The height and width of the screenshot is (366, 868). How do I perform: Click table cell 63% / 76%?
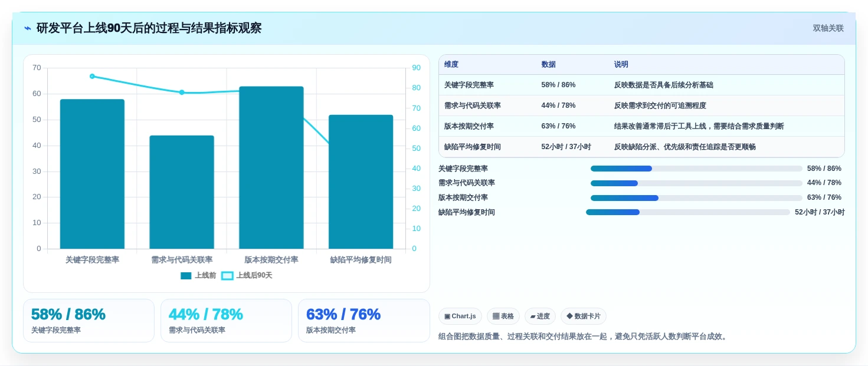click(558, 126)
